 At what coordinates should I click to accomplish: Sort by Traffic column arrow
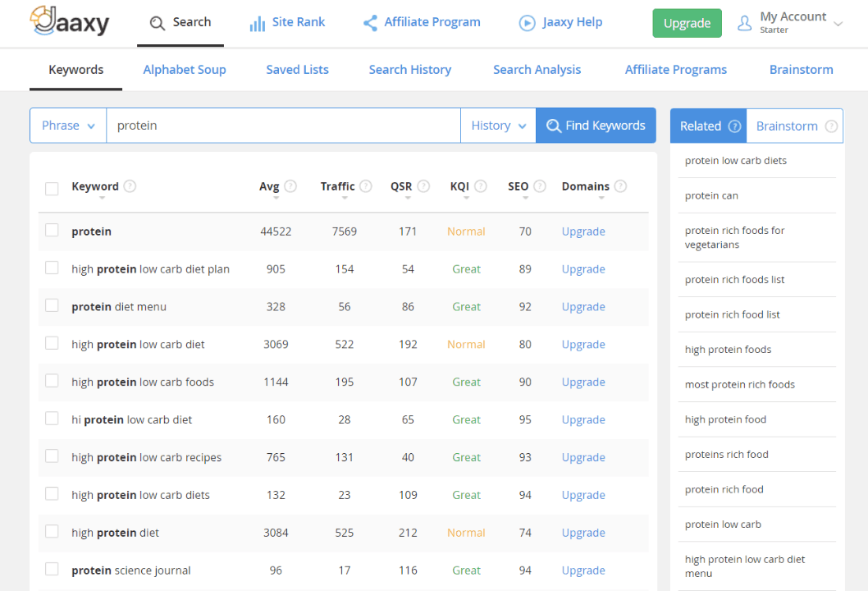click(x=345, y=198)
